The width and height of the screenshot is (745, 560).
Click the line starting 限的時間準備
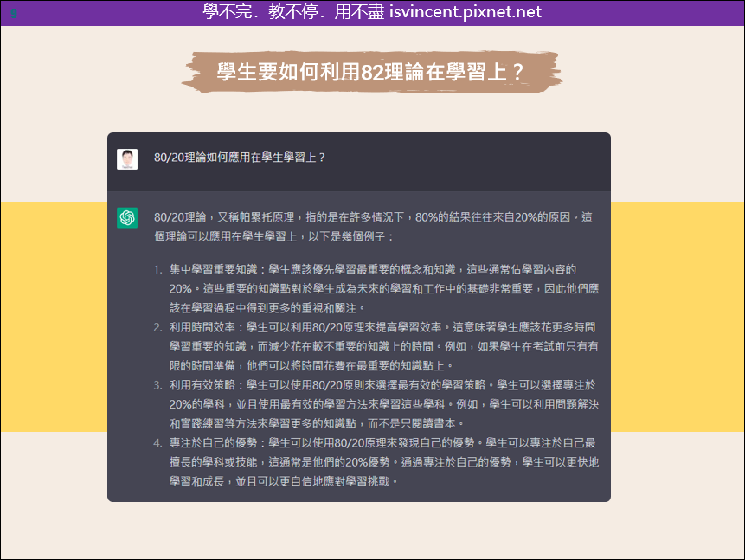[x=311, y=365]
